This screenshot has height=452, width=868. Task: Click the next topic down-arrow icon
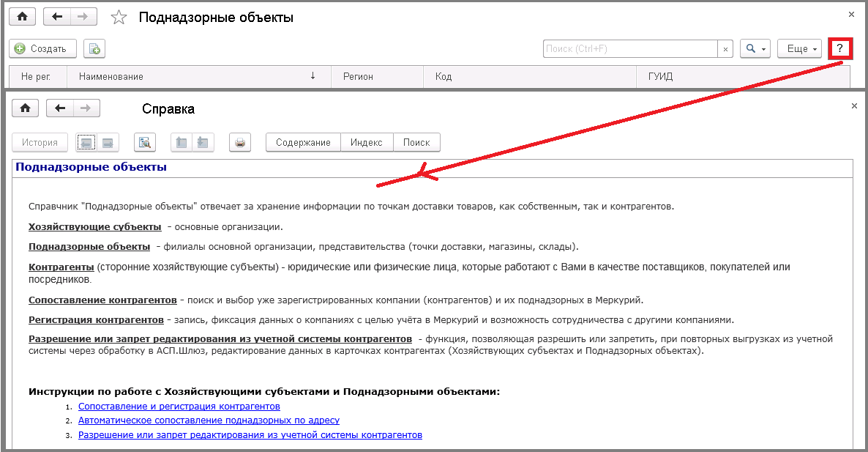(x=203, y=142)
